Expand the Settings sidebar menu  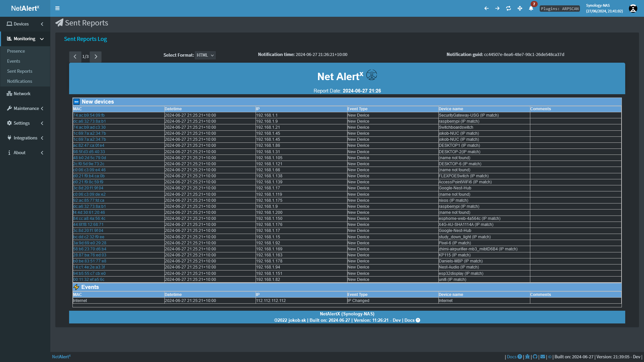25,123
